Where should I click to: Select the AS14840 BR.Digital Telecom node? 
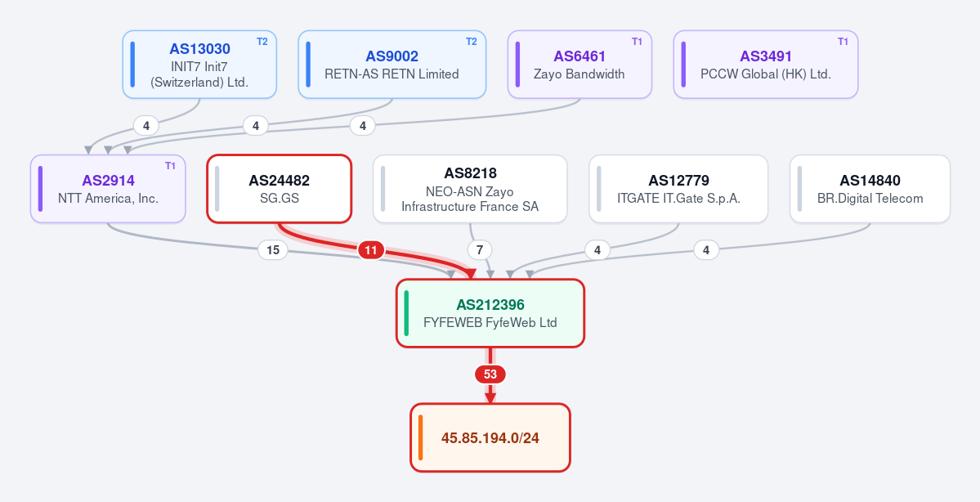(x=870, y=189)
